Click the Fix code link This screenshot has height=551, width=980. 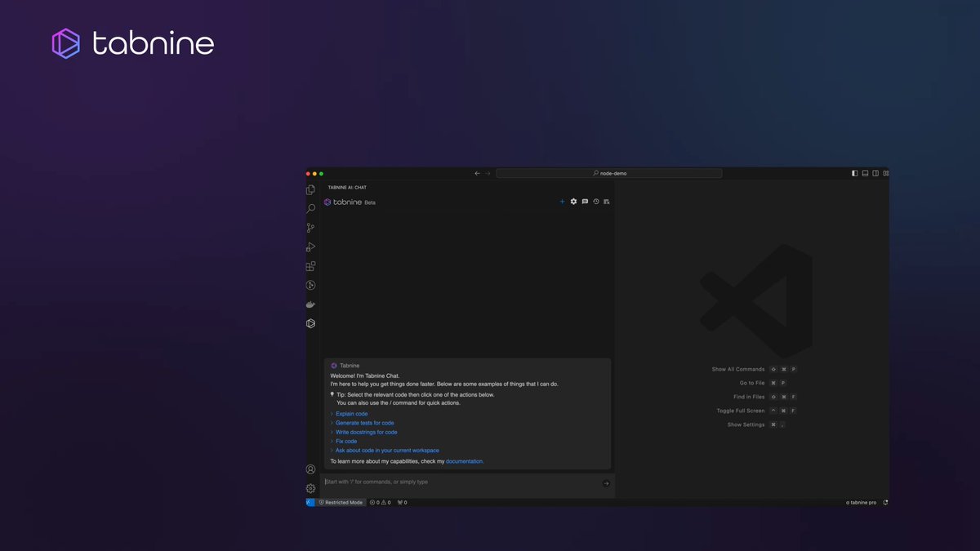346,441
